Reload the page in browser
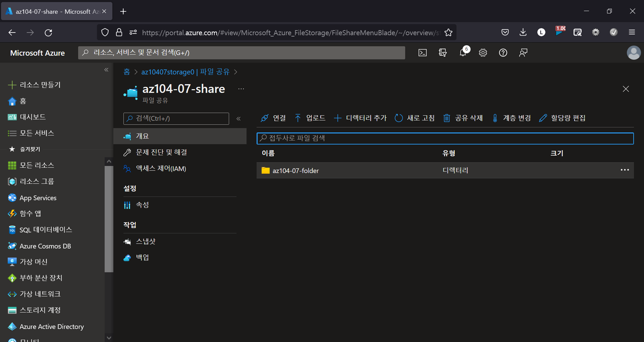This screenshot has width=644, height=342. tap(48, 32)
